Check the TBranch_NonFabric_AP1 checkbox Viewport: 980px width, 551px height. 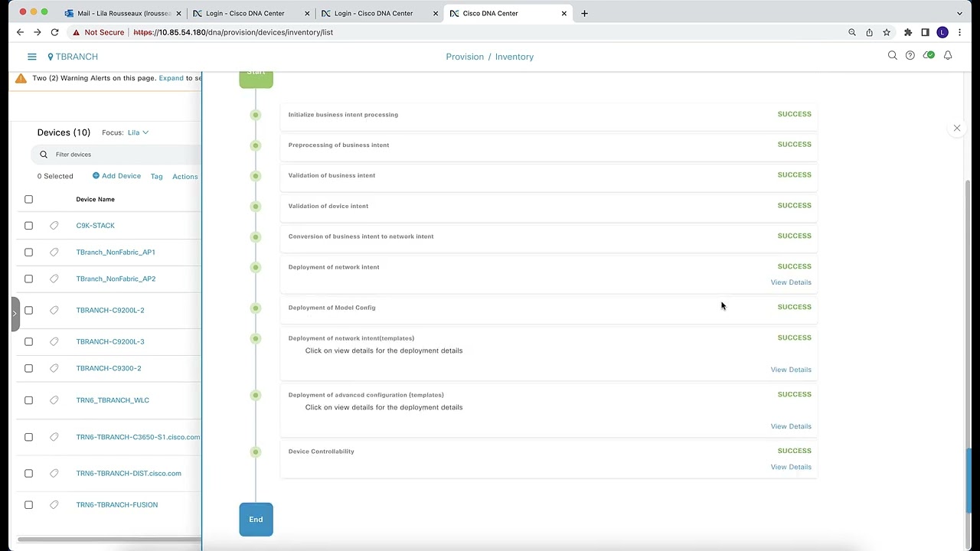coord(28,253)
